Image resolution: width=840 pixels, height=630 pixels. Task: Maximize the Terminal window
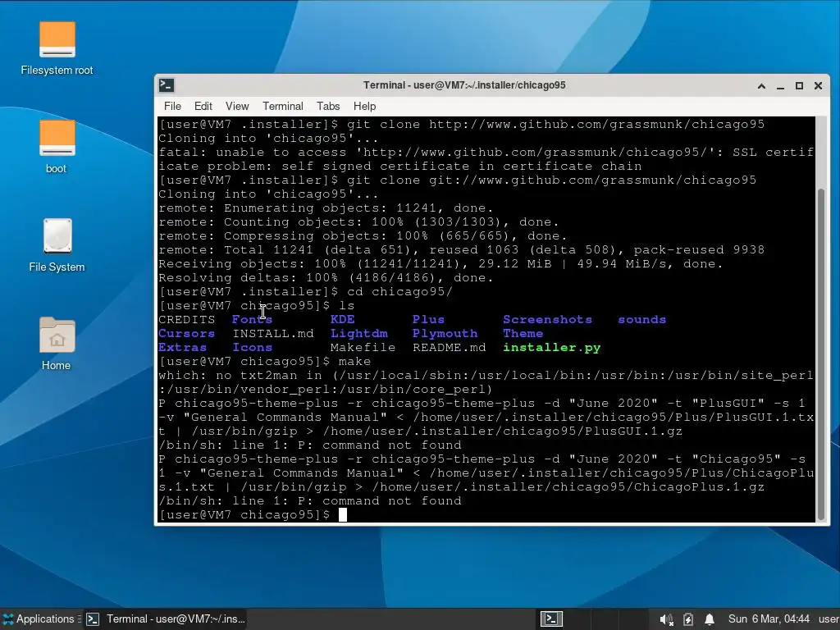(799, 85)
